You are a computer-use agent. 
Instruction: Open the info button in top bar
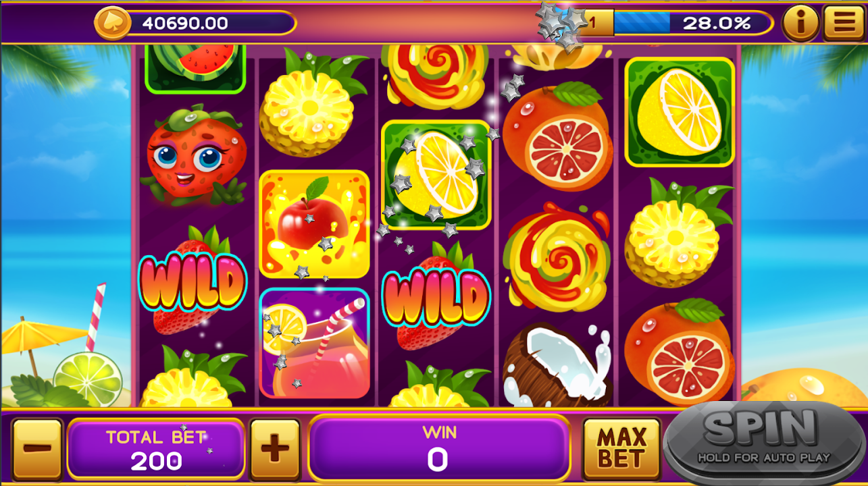801,24
